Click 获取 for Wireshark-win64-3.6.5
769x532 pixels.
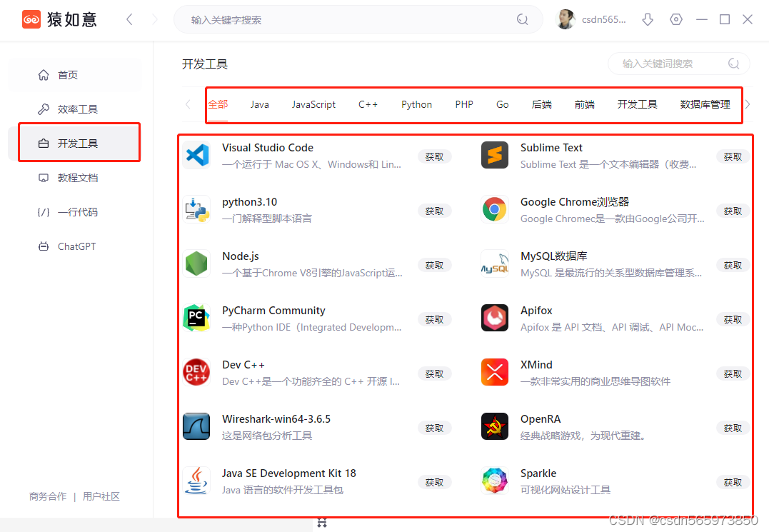435,428
